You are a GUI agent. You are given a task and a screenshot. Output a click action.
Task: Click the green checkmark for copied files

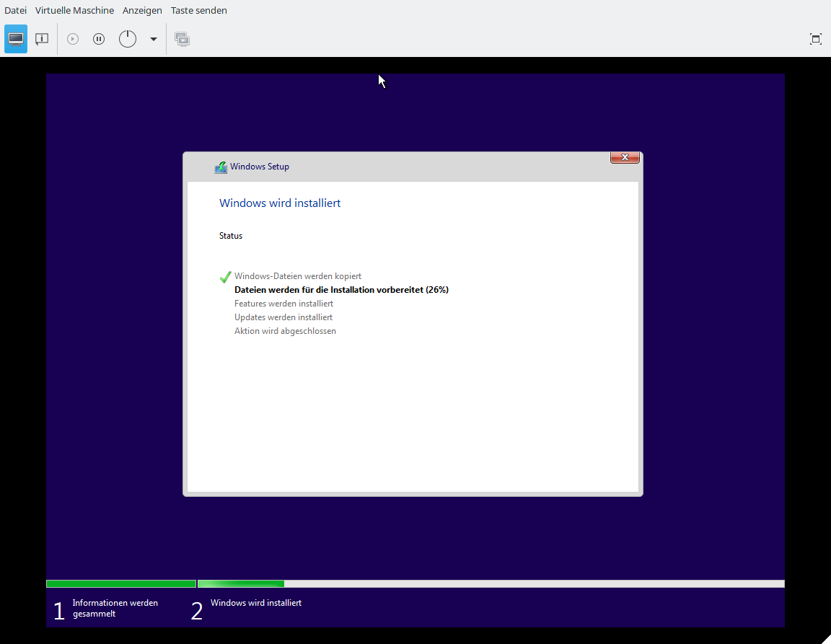[225, 277]
